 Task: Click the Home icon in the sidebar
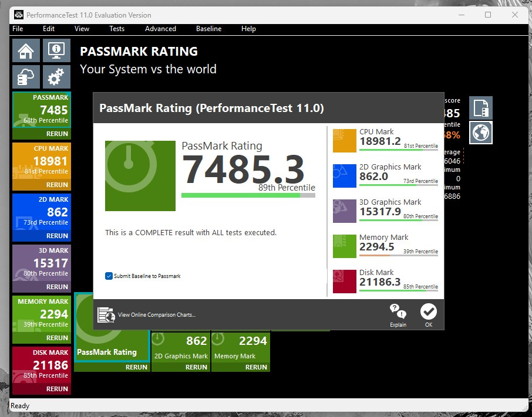coord(26,50)
